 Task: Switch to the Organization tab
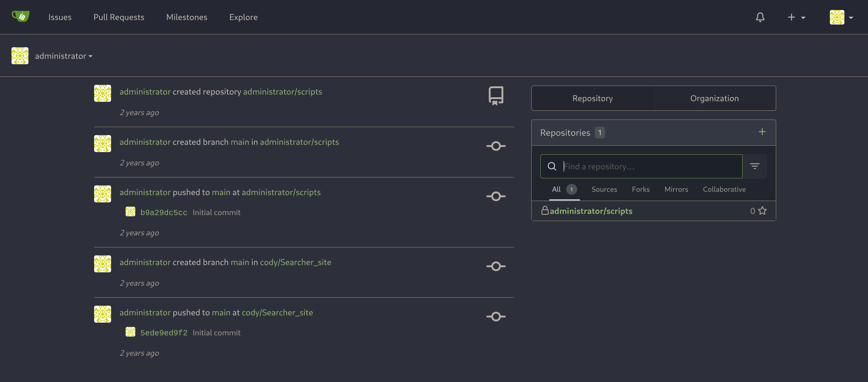[x=714, y=98]
